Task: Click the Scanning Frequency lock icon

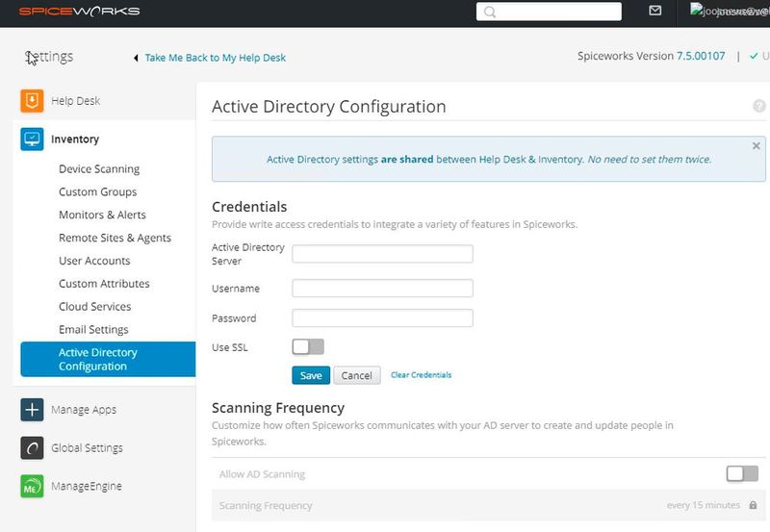Action: pos(753,505)
